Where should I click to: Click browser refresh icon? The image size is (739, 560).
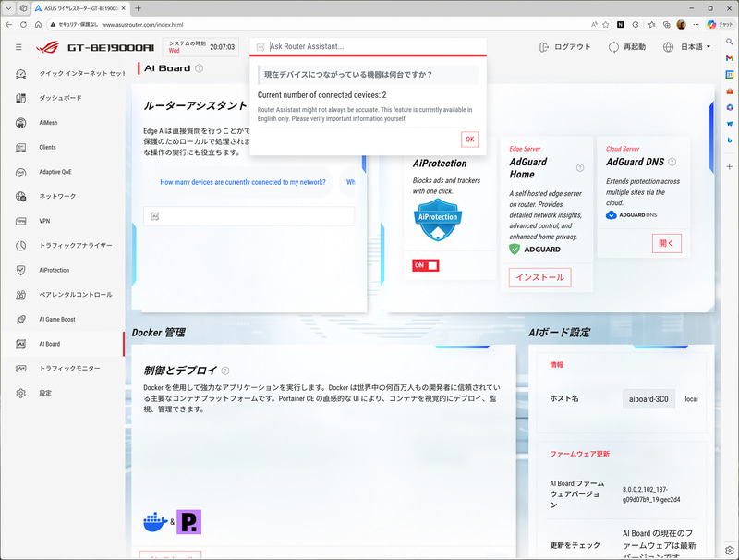point(23,25)
